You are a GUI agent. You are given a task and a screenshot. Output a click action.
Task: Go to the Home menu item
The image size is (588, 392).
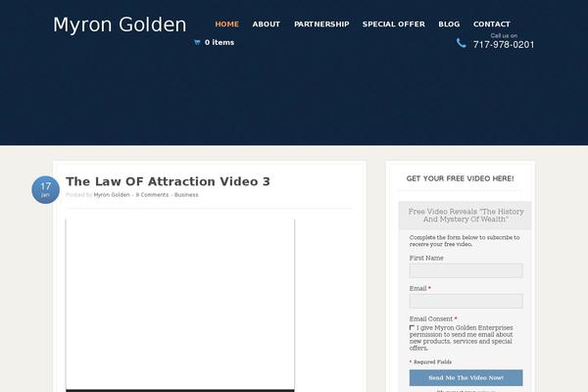pos(227,24)
